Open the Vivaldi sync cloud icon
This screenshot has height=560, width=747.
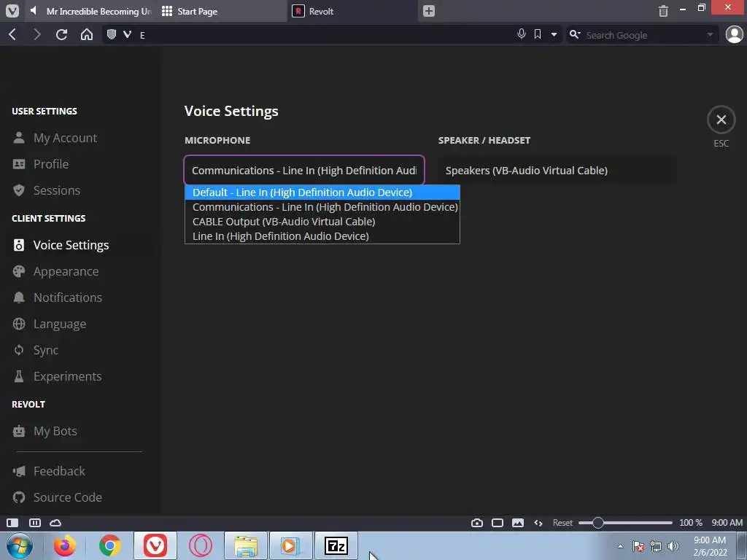[x=55, y=523]
